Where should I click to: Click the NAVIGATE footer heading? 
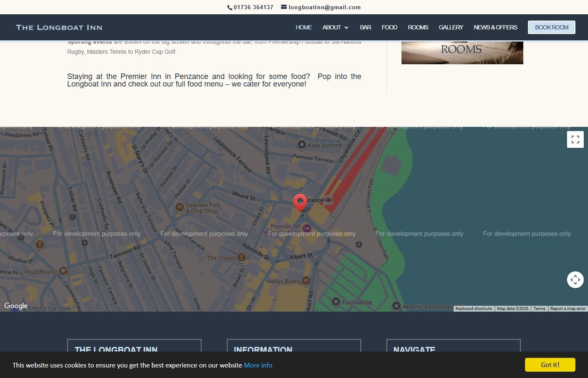[414, 349]
